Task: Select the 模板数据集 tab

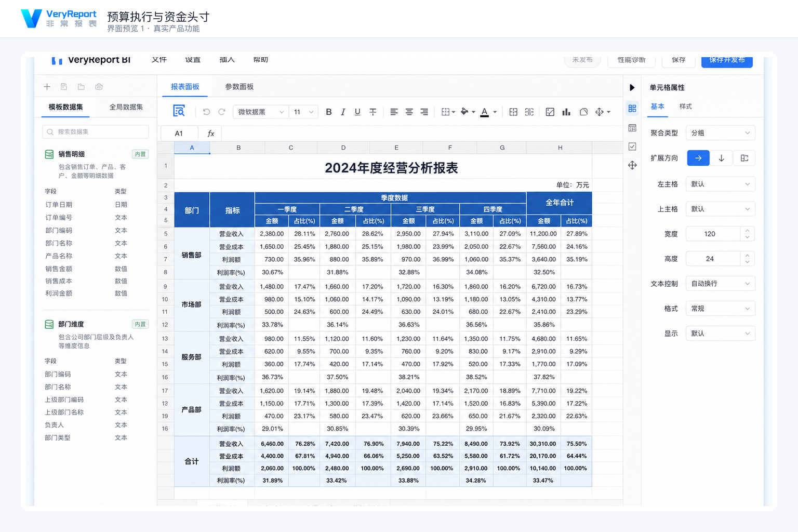Action: (x=65, y=107)
